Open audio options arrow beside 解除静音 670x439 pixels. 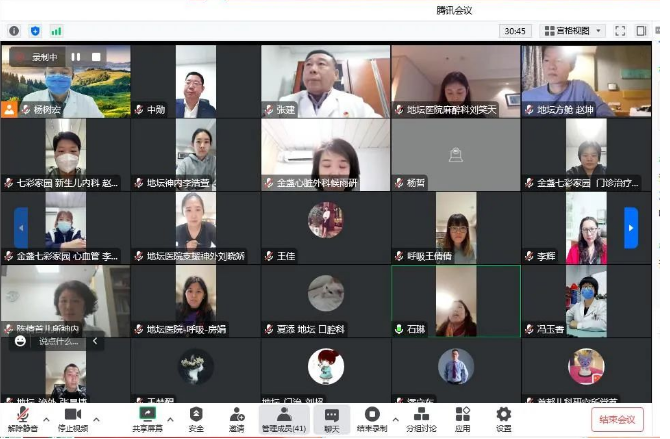tap(43, 412)
